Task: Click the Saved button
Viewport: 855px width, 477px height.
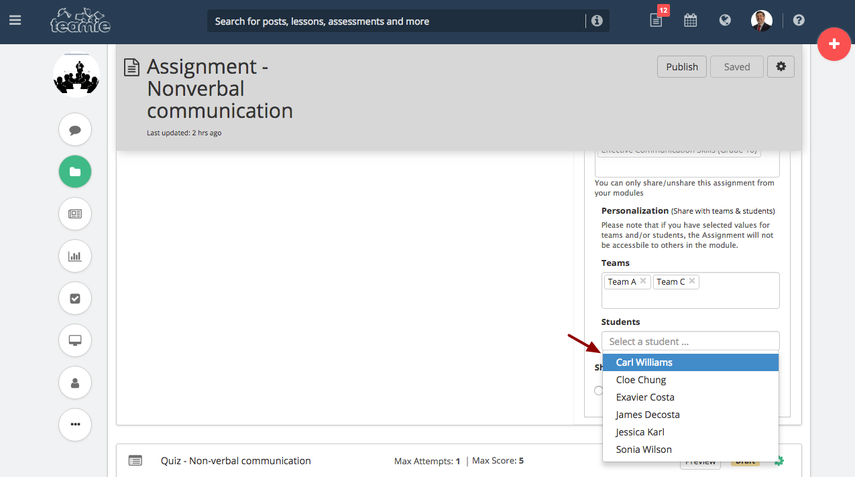Action: pyautogui.click(x=737, y=67)
